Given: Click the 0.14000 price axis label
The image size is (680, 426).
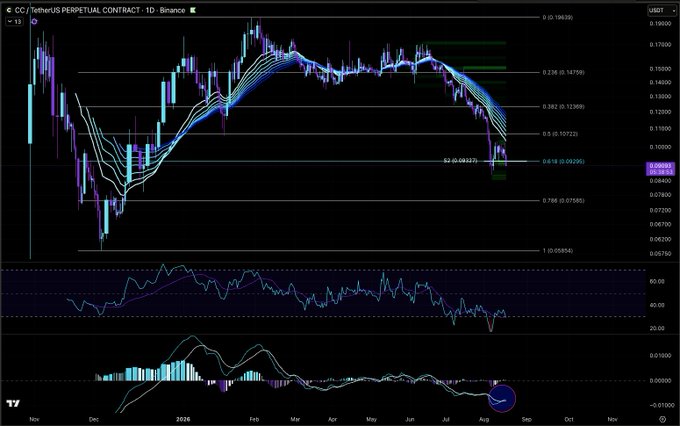Looking at the screenshot, I should click(x=660, y=82).
